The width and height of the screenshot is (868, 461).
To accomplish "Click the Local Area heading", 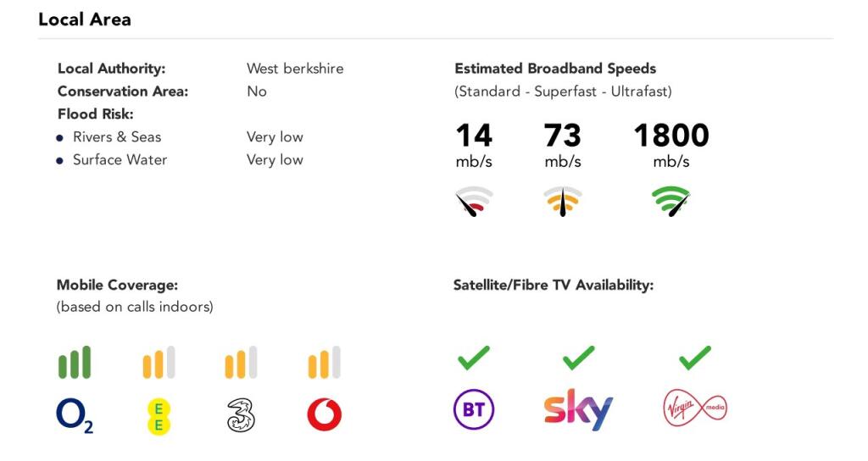I will click(x=85, y=19).
